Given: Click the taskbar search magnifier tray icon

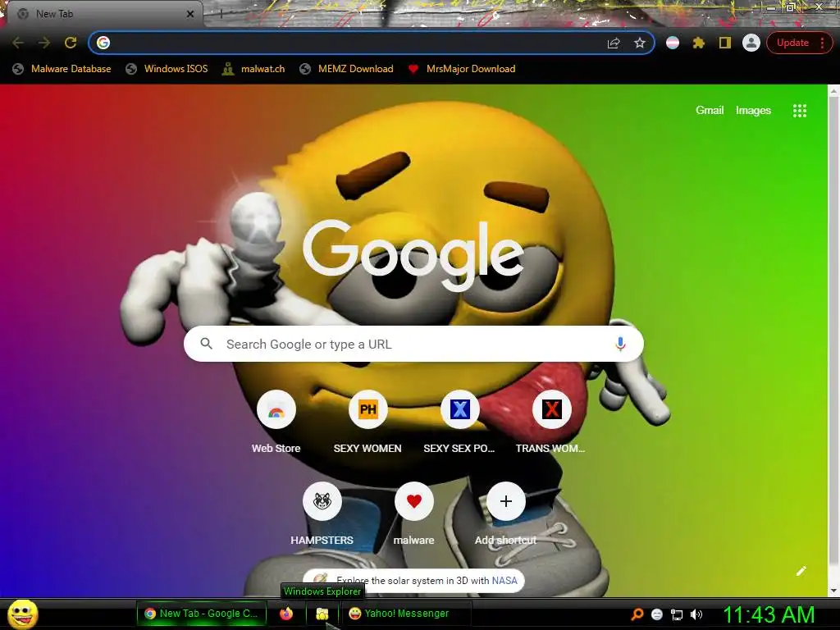Looking at the screenshot, I should (x=637, y=614).
